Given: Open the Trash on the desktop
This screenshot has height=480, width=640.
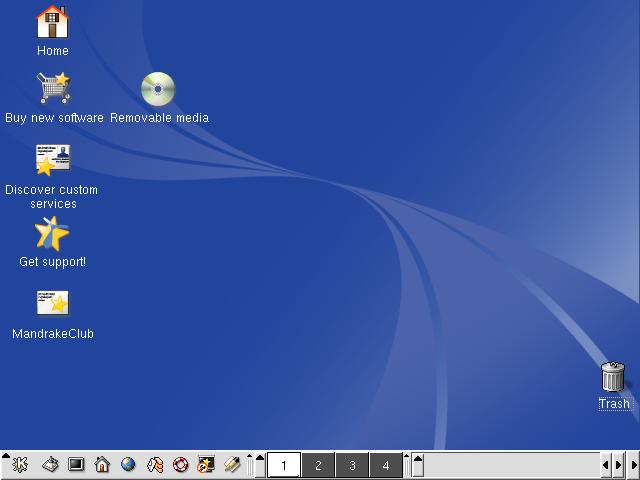Looking at the screenshot, I should (613, 378).
